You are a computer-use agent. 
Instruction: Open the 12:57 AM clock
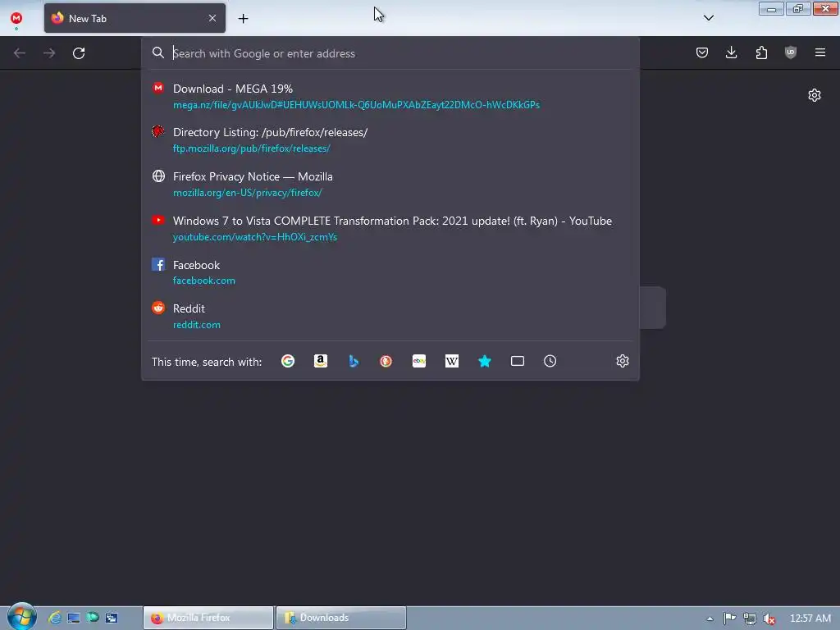click(810, 619)
